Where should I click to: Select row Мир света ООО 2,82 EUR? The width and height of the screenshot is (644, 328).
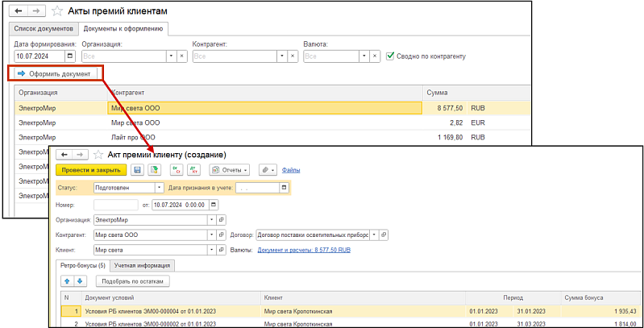click(272, 122)
